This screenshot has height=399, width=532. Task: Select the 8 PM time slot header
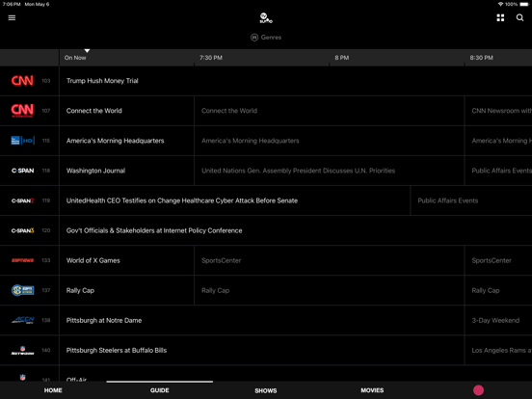click(x=342, y=58)
